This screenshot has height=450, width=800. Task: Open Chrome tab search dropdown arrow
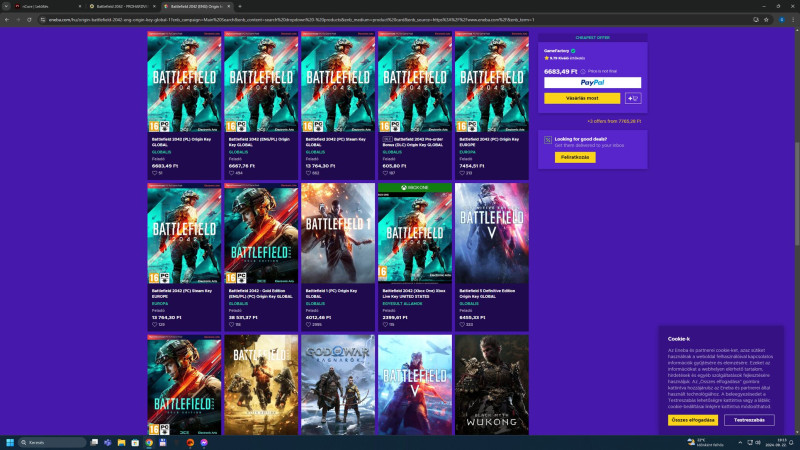[6, 7]
